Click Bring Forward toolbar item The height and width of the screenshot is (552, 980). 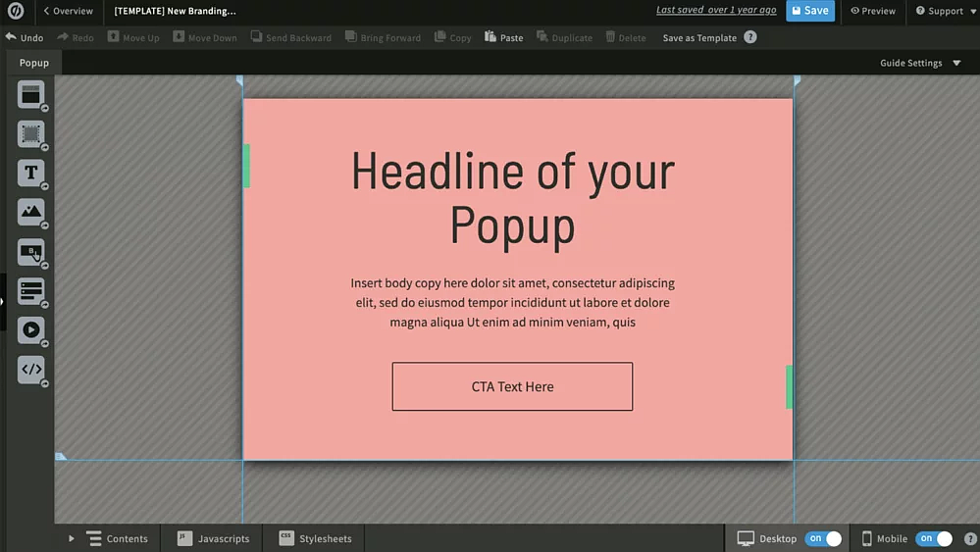384,37
